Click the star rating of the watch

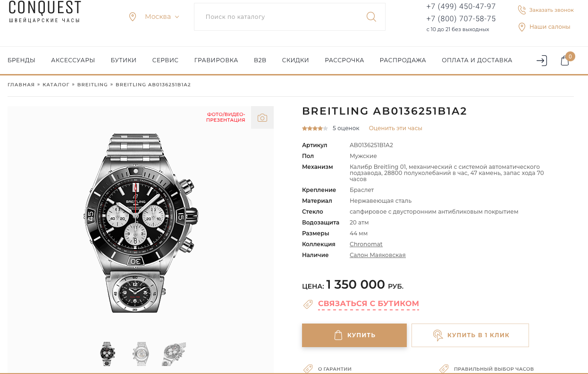pyautogui.click(x=315, y=128)
